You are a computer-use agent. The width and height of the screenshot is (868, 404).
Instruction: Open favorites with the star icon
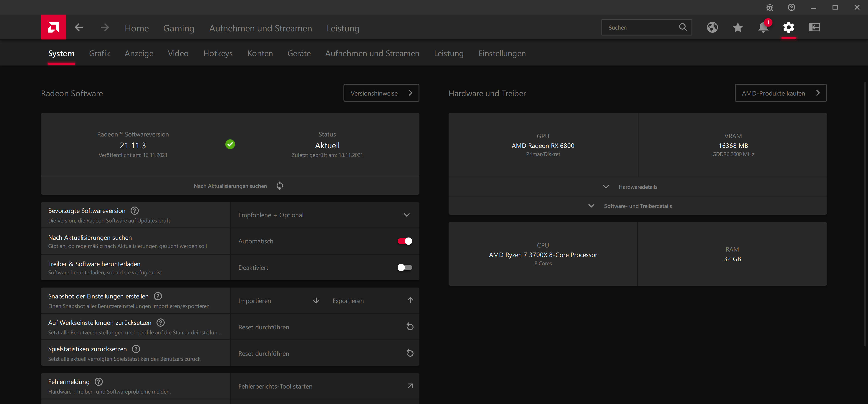coord(738,27)
